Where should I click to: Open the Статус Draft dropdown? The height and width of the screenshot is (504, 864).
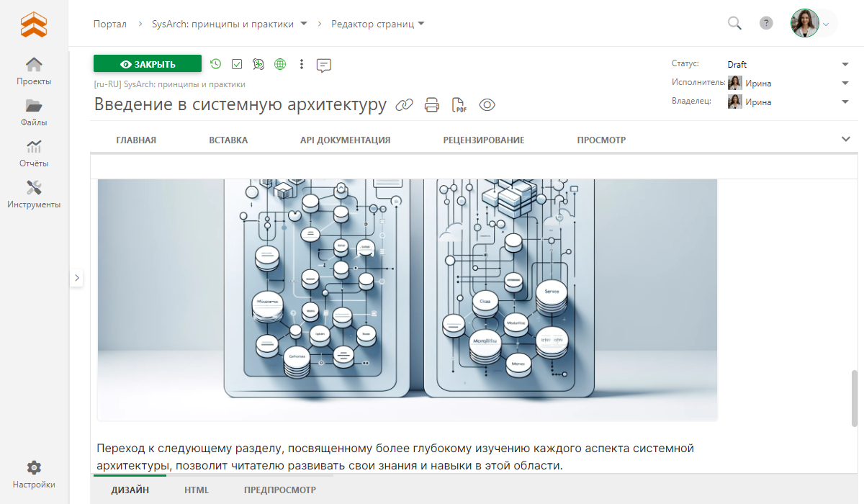pos(845,65)
